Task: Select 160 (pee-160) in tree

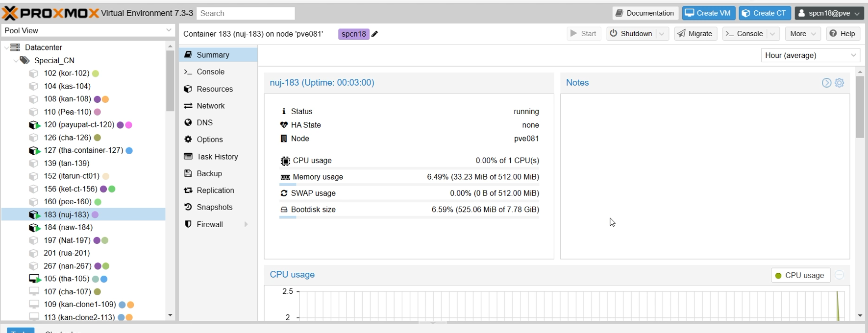Action: [83, 202]
